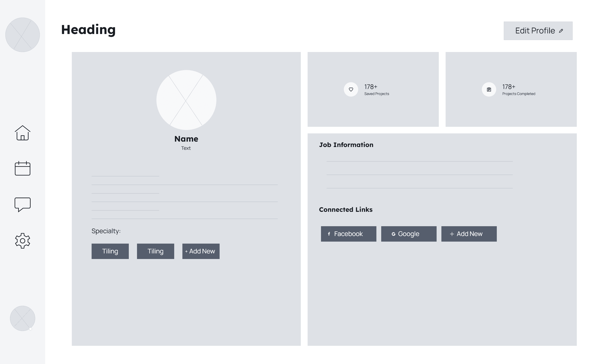
Task: Toggle the Add New connected link
Action: point(469,234)
